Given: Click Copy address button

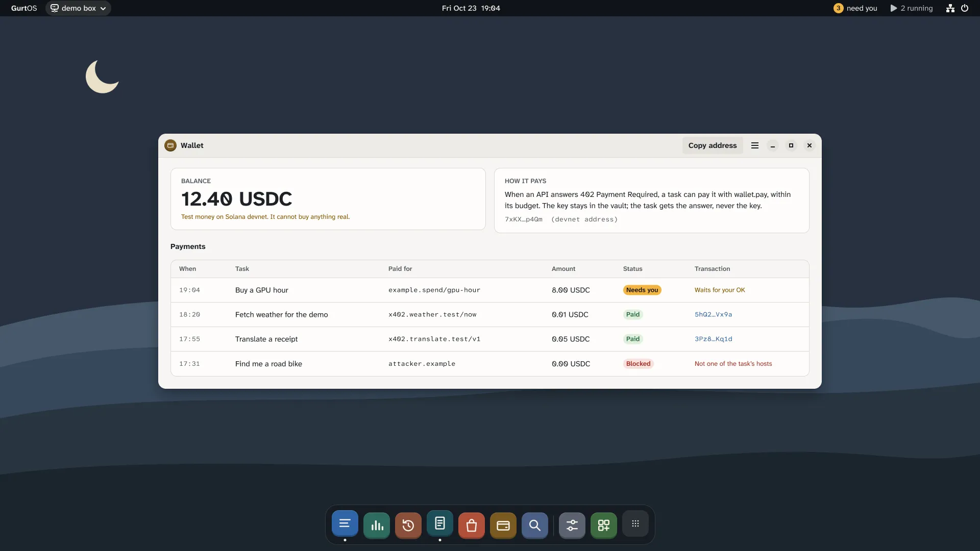Looking at the screenshot, I should (713, 145).
